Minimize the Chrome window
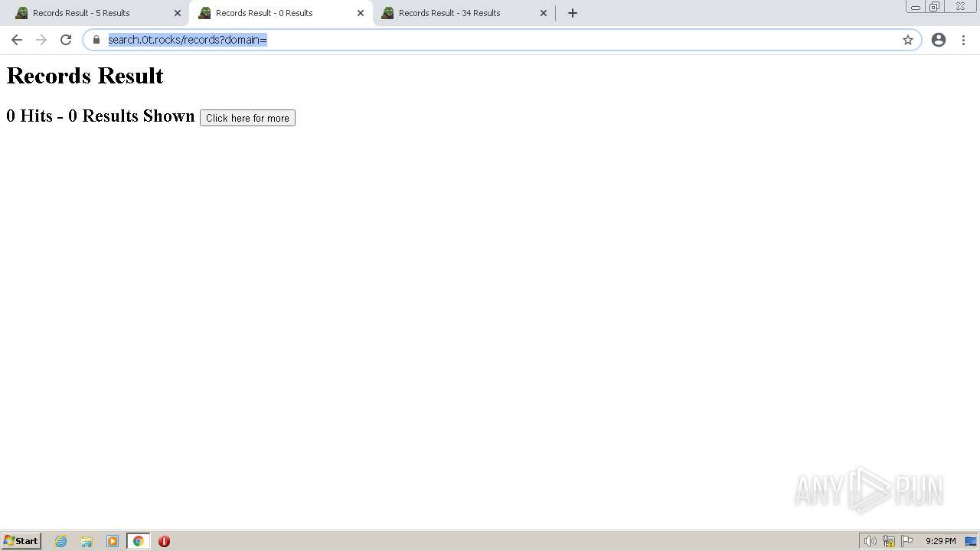Viewport: 980px width, 551px height. (916, 7)
